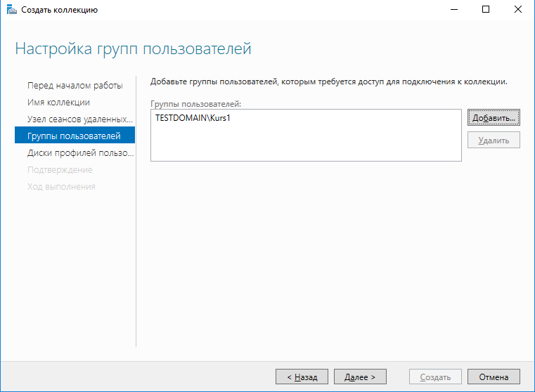The image size is (535, 392).
Task: Click the Create Collection wizard icon in title bar
Action: [x=10, y=10]
